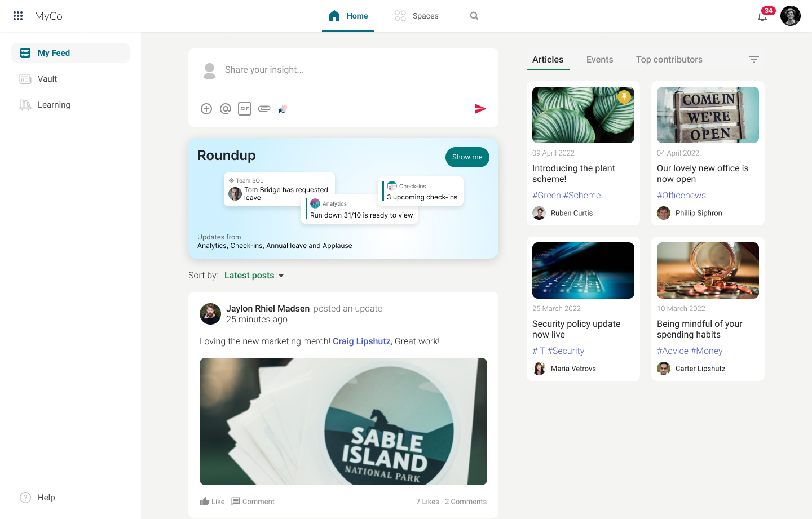Toggle the yellow badge on the plant article

point(624,96)
